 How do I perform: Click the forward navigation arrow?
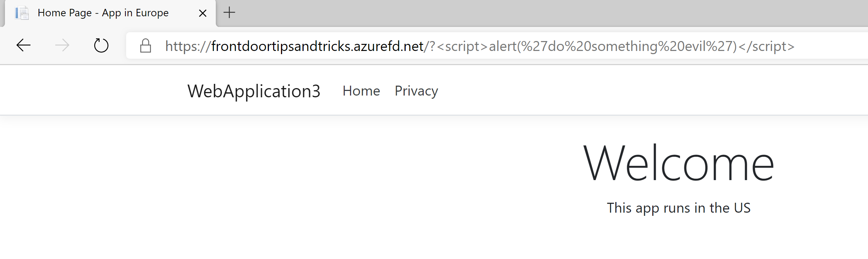pos(62,45)
